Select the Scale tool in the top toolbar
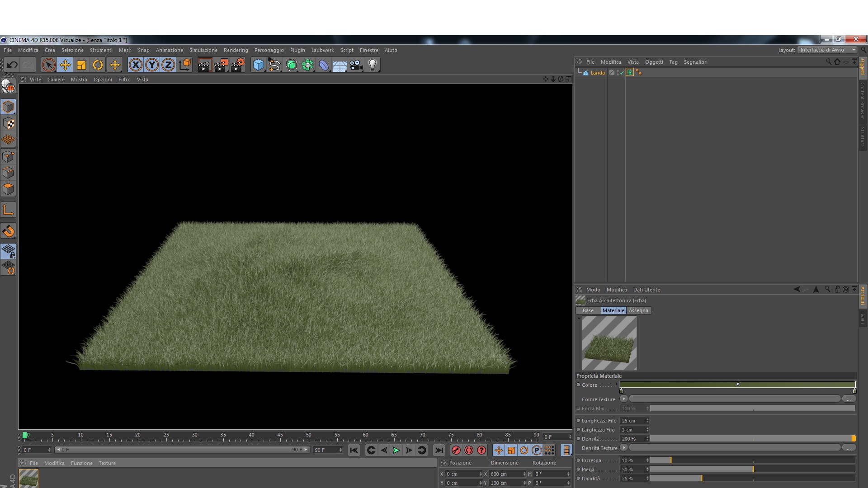The image size is (868, 488). [81, 65]
